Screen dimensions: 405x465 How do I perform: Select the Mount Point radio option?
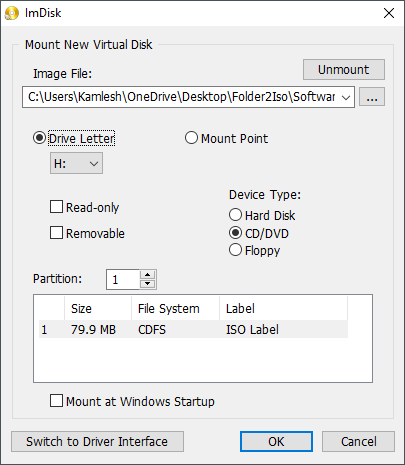191,138
